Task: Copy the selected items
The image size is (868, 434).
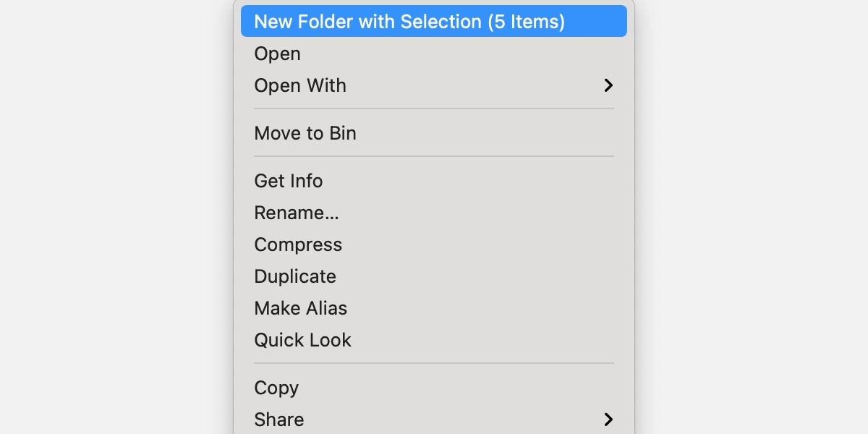Action: [276, 388]
